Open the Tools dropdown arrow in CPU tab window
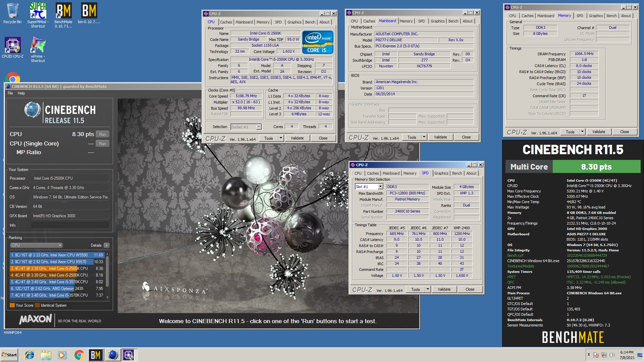 [x=281, y=138]
